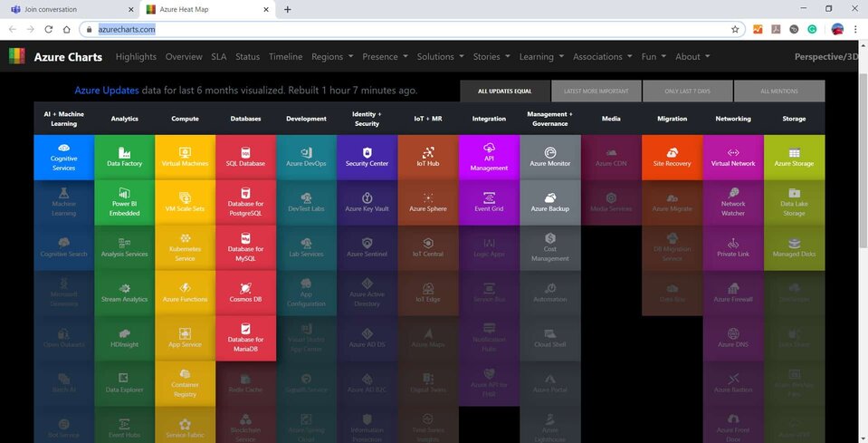
Task: Open the Data Lake Storage tile
Action: [794, 203]
